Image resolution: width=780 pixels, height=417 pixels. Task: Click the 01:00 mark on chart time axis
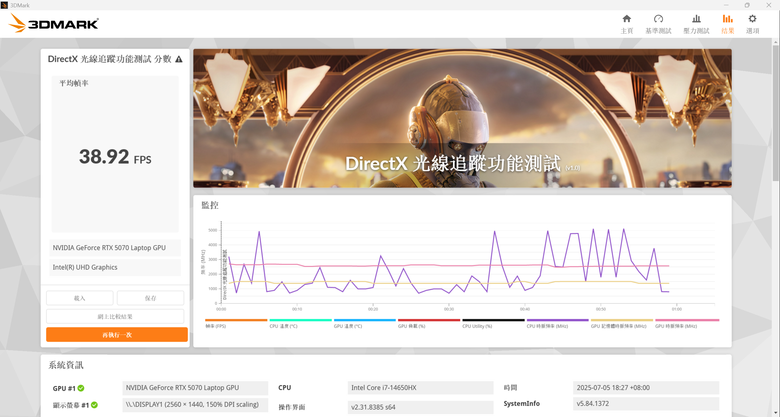(x=677, y=309)
